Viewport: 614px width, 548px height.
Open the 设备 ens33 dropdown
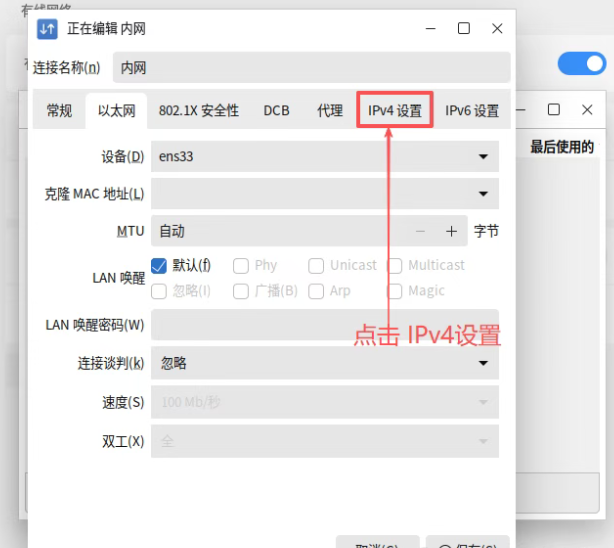[324, 156]
